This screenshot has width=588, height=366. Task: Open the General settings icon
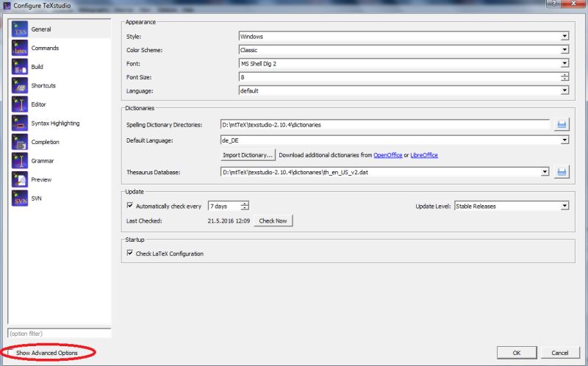coord(20,29)
